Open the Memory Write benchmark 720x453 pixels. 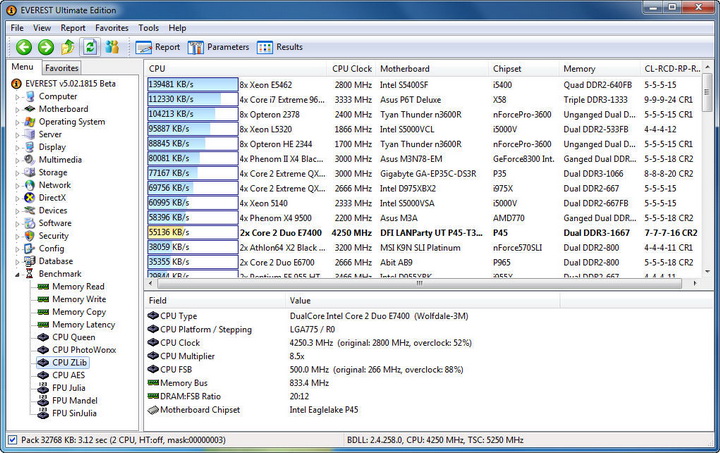click(79, 299)
